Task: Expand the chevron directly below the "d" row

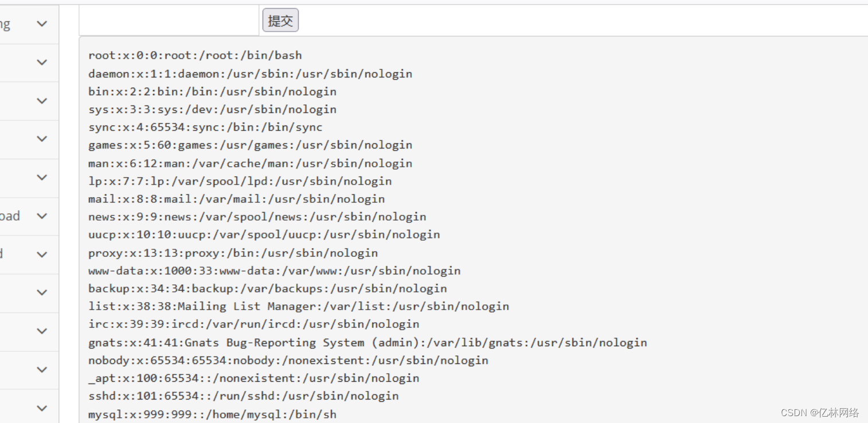Action: (x=42, y=293)
